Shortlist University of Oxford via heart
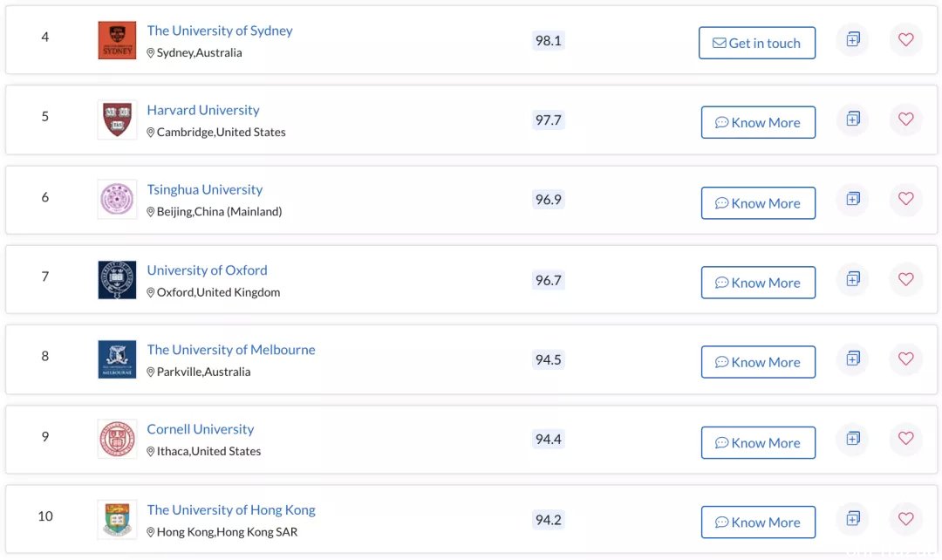This screenshot has width=942, height=560. tap(905, 279)
